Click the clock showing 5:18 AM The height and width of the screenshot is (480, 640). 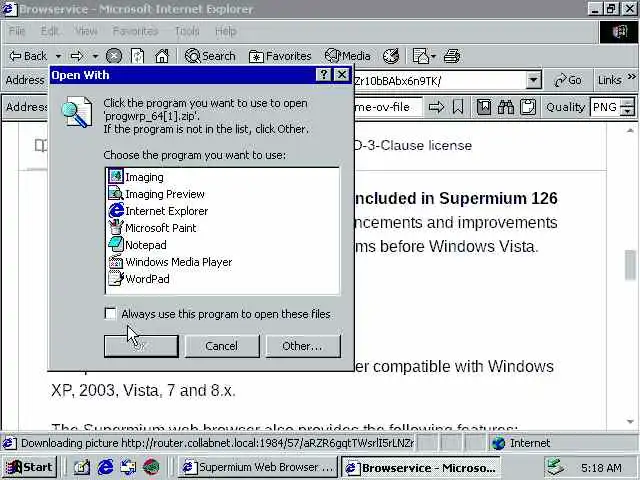tap(601, 468)
